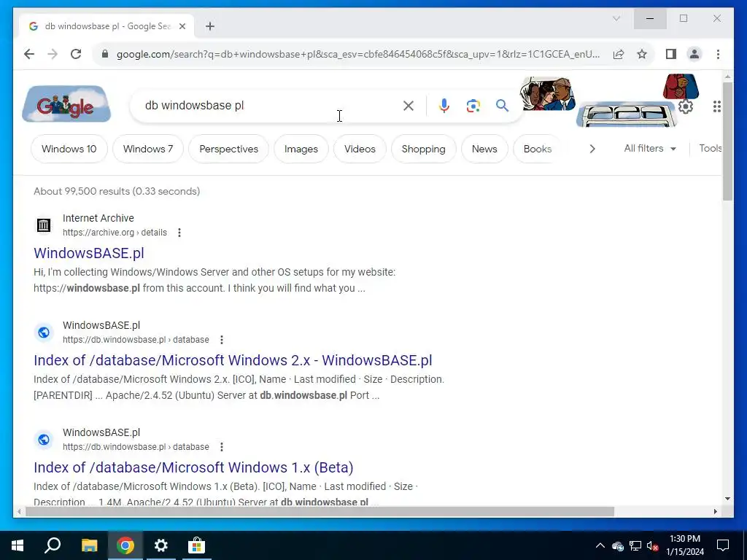This screenshot has width=747, height=560.
Task: Bookmark this page with star icon
Action: [642, 54]
